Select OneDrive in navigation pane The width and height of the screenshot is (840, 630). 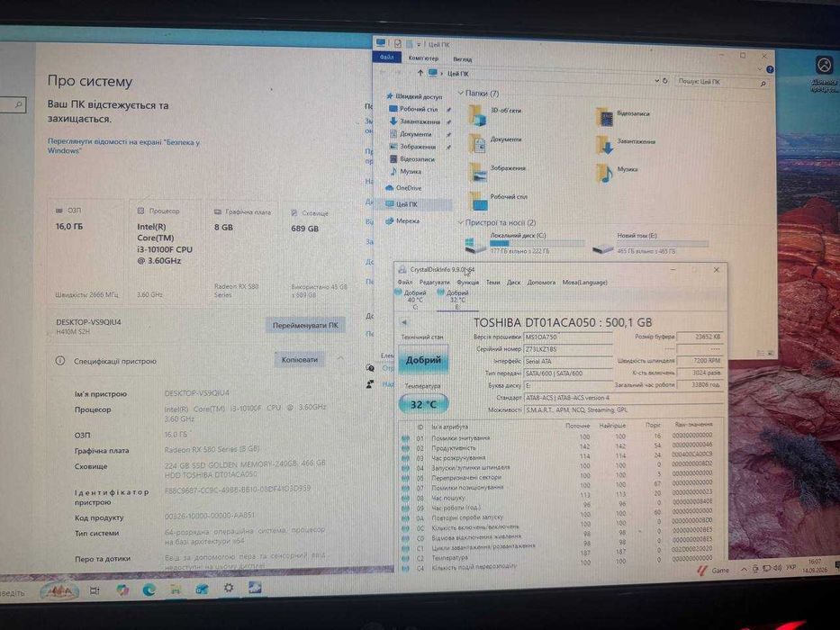pos(404,188)
